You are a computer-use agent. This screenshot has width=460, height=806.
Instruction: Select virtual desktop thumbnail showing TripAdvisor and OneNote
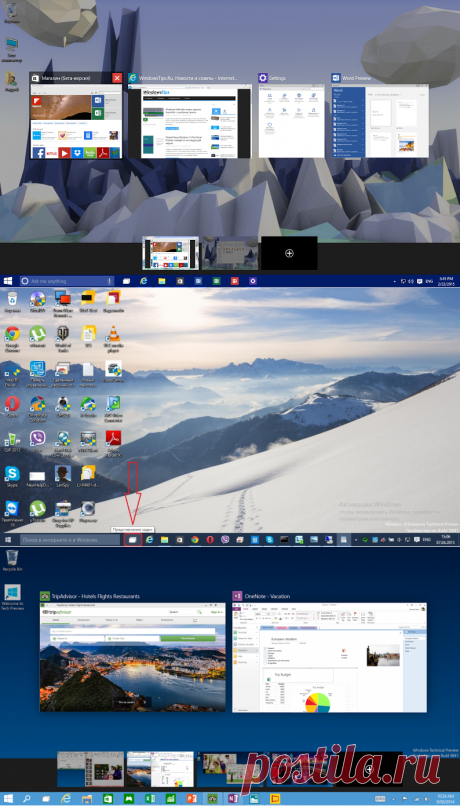(160, 769)
